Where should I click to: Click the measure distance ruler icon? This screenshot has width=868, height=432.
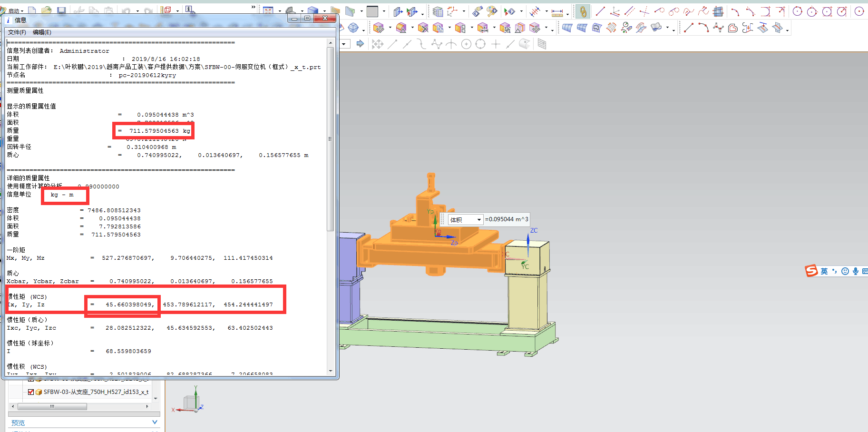coord(557,12)
